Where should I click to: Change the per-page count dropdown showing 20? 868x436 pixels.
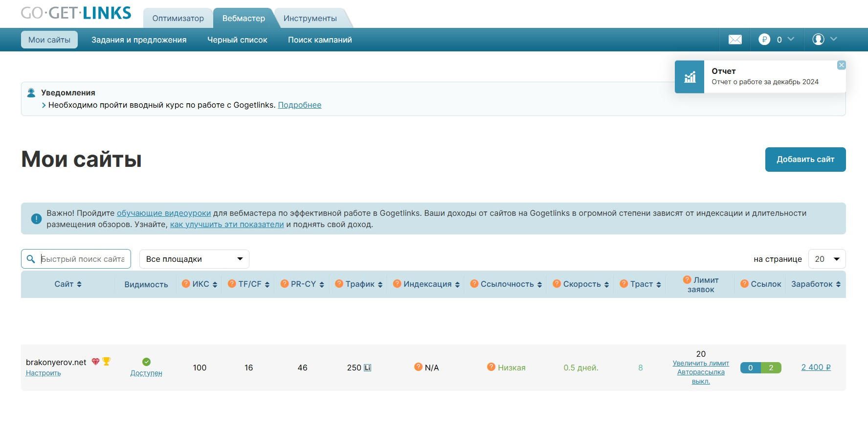coord(827,259)
